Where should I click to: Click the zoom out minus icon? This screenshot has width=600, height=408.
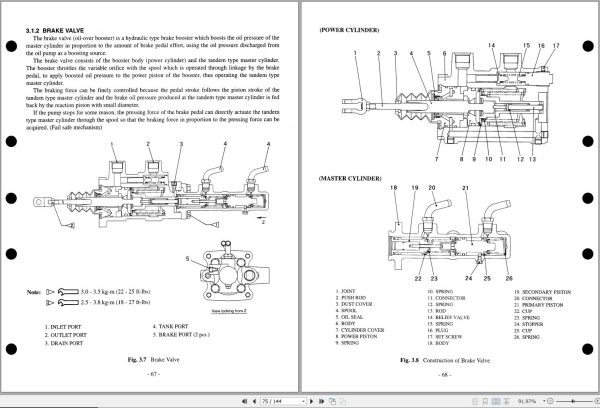550,401
